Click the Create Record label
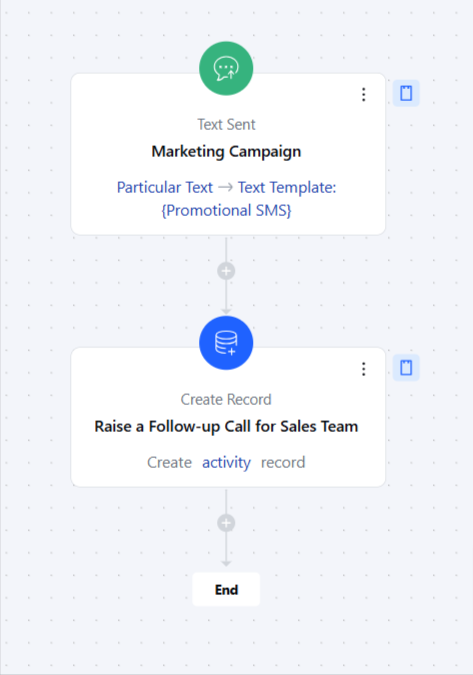This screenshot has height=675, width=473. click(x=226, y=399)
